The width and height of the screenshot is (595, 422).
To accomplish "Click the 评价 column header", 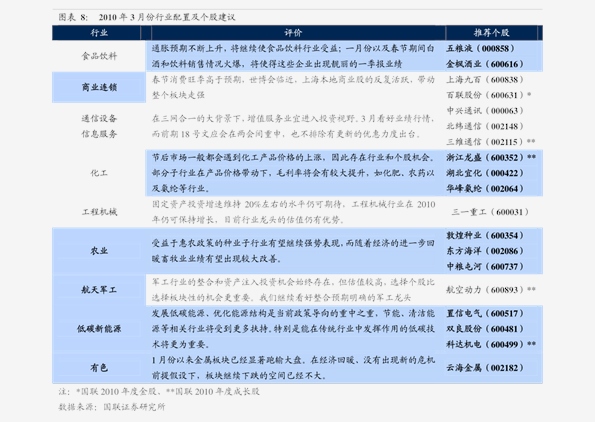I will 293,33.
